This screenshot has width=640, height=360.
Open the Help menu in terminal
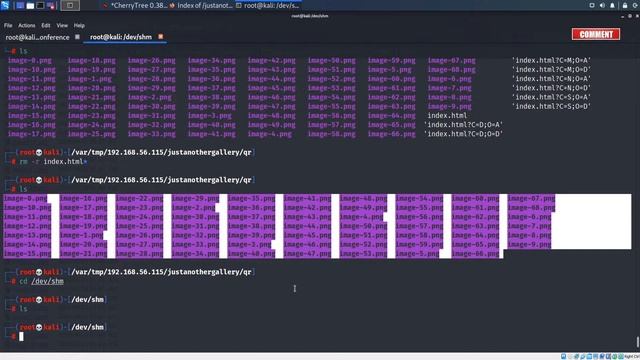click(79, 25)
